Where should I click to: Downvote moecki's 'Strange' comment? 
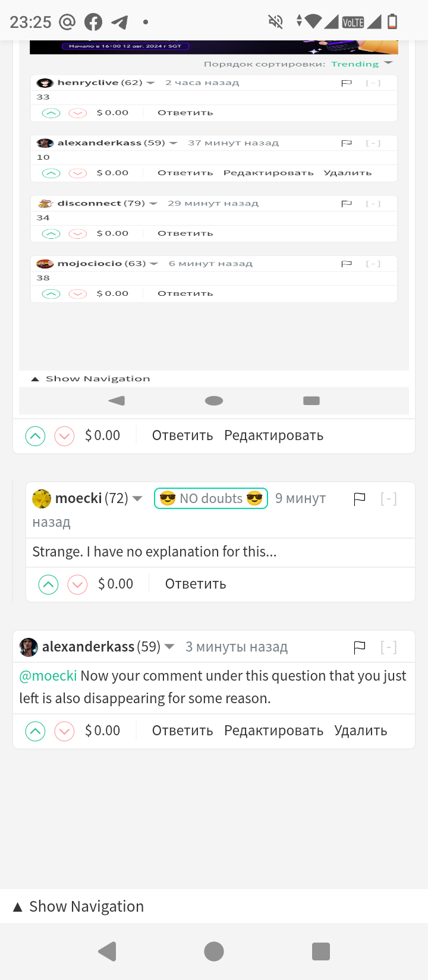point(77,584)
